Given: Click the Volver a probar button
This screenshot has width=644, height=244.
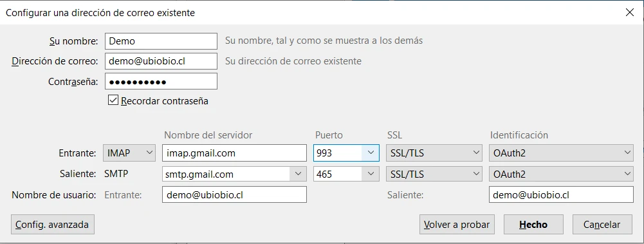Looking at the screenshot, I should (457, 225).
